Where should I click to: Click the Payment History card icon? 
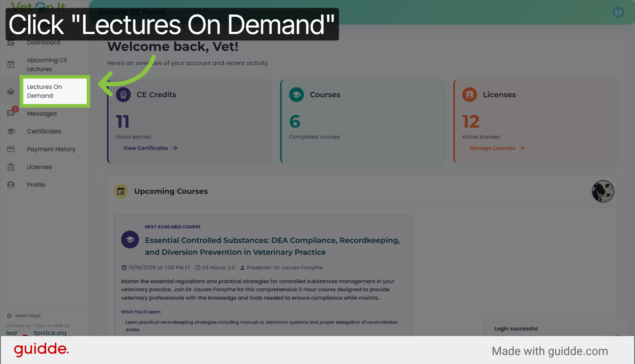(x=11, y=149)
